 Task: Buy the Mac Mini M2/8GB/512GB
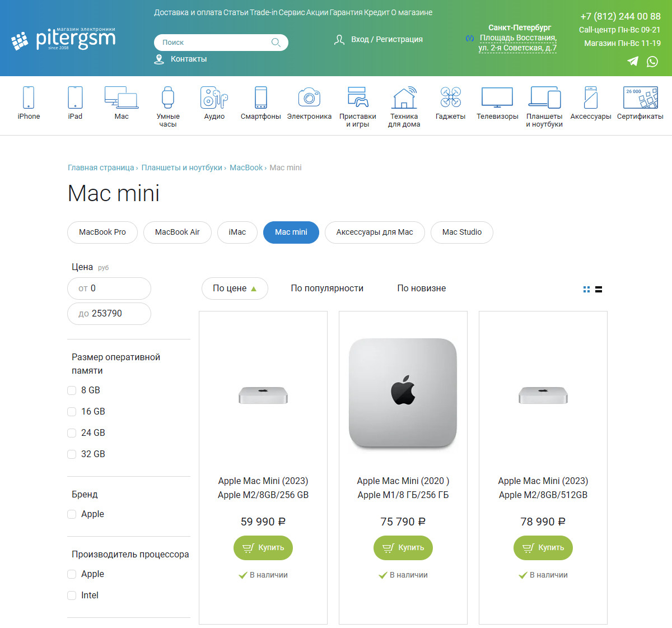click(x=543, y=547)
